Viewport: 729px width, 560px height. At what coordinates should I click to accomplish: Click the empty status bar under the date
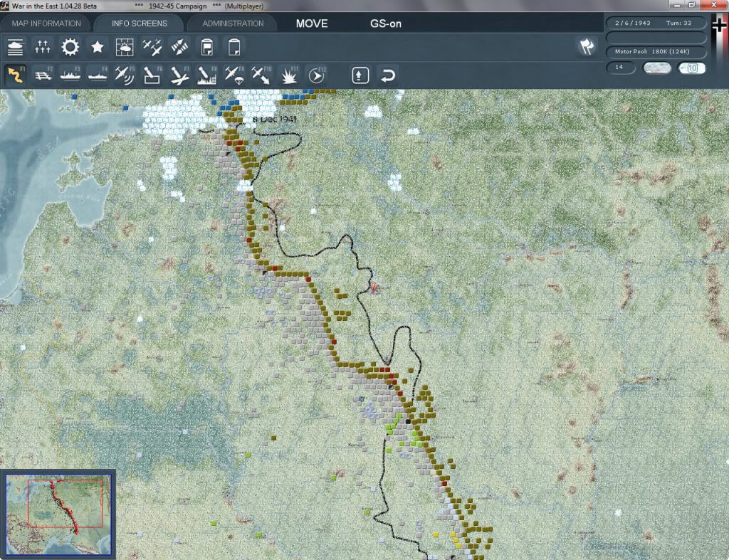[x=656, y=38]
